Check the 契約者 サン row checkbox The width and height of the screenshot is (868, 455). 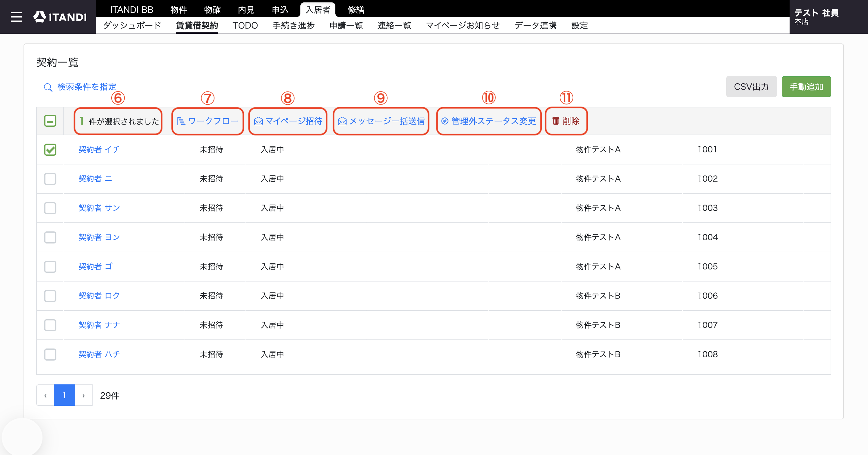click(50, 208)
